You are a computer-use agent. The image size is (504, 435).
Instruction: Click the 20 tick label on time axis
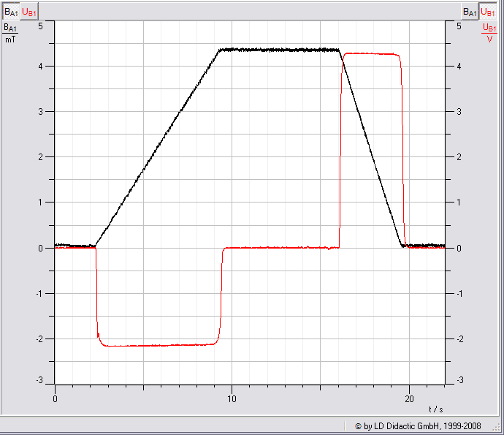tap(409, 398)
